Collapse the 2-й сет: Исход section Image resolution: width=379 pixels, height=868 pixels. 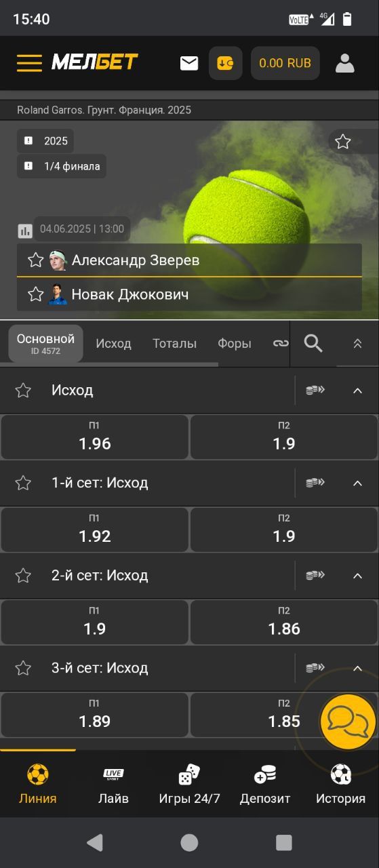(x=357, y=575)
